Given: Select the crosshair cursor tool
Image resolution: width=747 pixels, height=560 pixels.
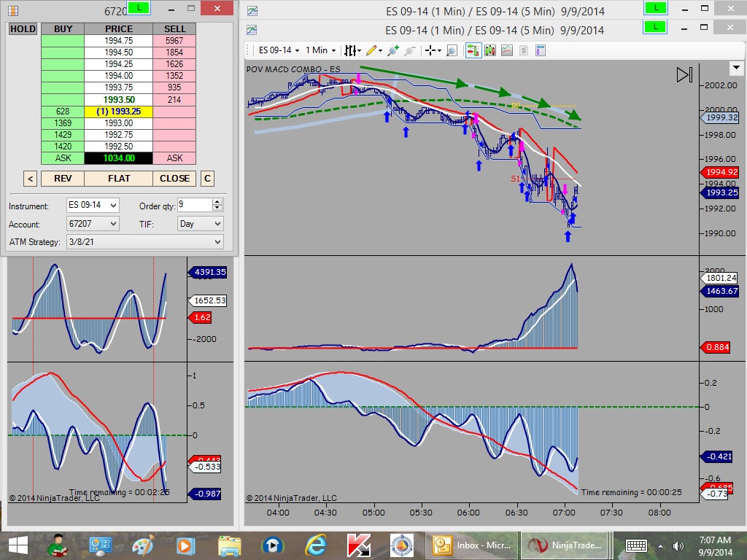Looking at the screenshot, I should click(430, 50).
